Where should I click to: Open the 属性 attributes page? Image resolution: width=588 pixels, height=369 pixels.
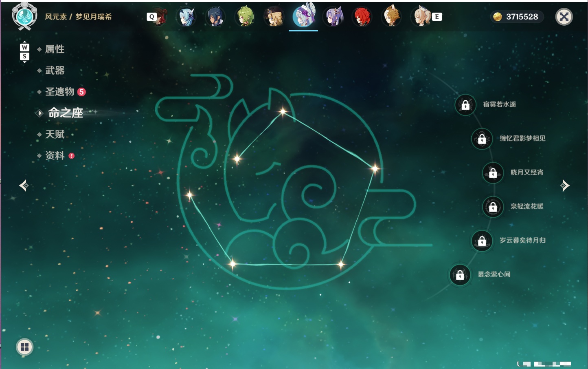pyautogui.click(x=55, y=49)
